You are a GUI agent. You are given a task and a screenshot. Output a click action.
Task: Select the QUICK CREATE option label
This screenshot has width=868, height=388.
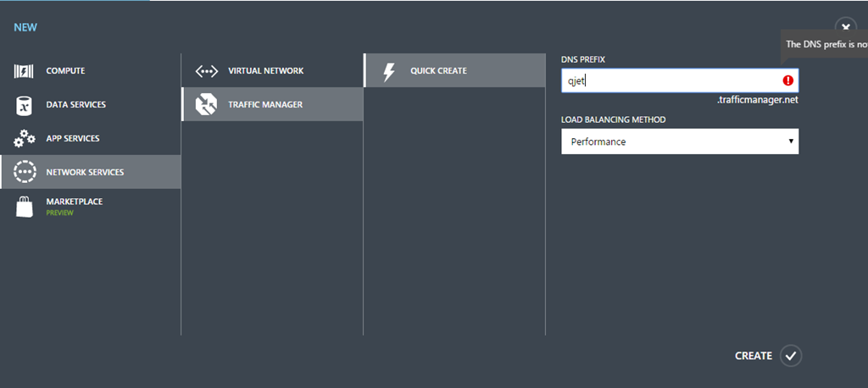click(x=438, y=71)
